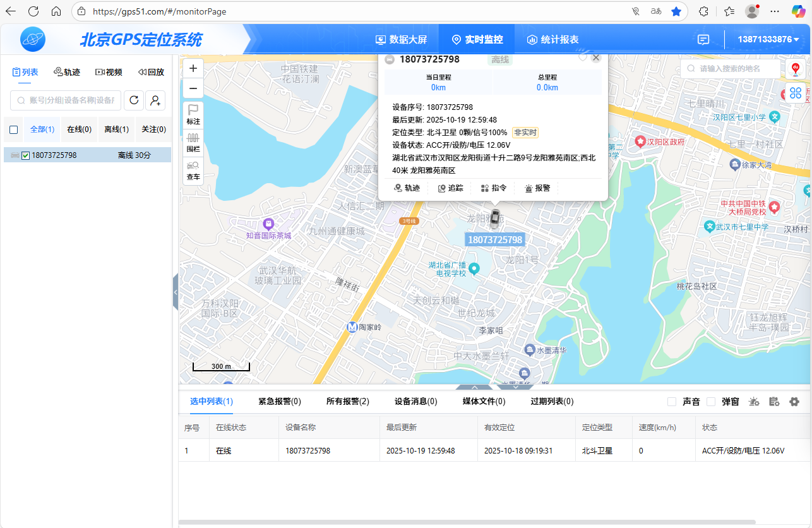Open the 13871333876 account dropdown

[x=769, y=39]
